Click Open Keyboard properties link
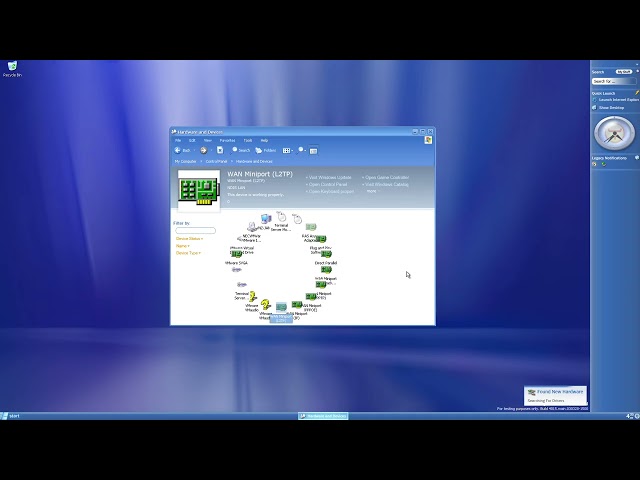Screen dimensions: 640x480 [331, 191]
